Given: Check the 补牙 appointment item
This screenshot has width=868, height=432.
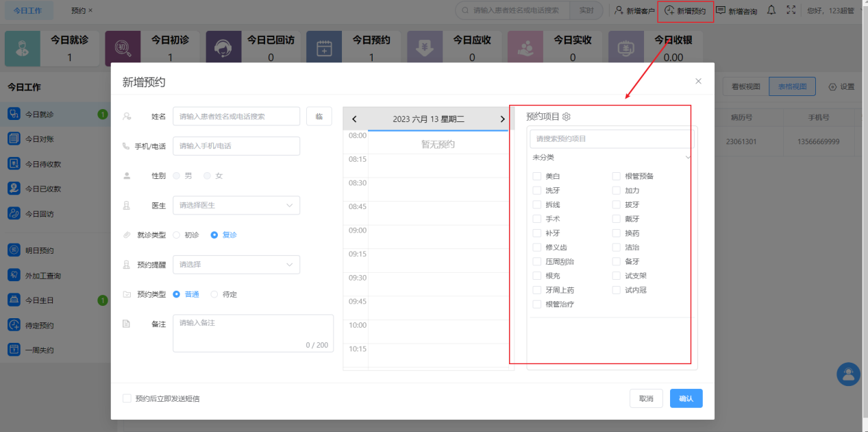Looking at the screenshot, I should pyautogui.click(x=537, y=233).
